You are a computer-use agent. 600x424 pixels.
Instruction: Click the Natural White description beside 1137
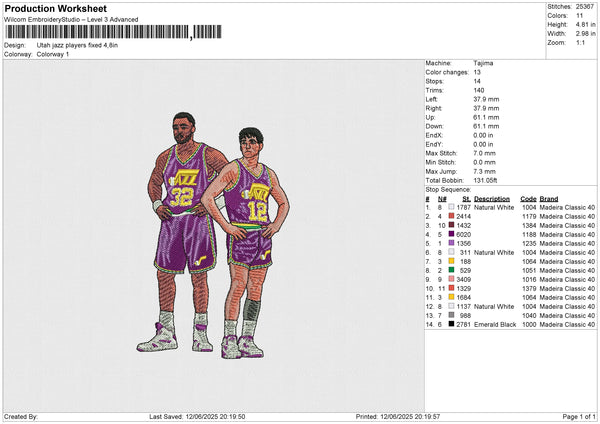[x=494, y=307]
